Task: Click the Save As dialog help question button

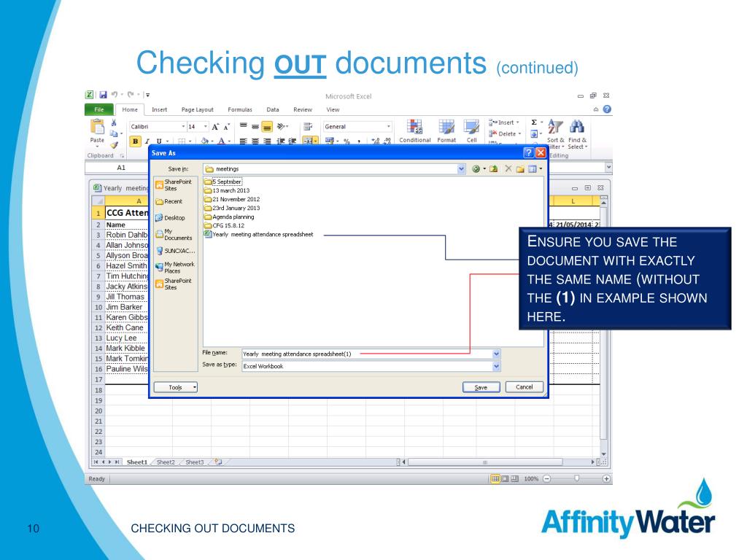Action: 528,153
